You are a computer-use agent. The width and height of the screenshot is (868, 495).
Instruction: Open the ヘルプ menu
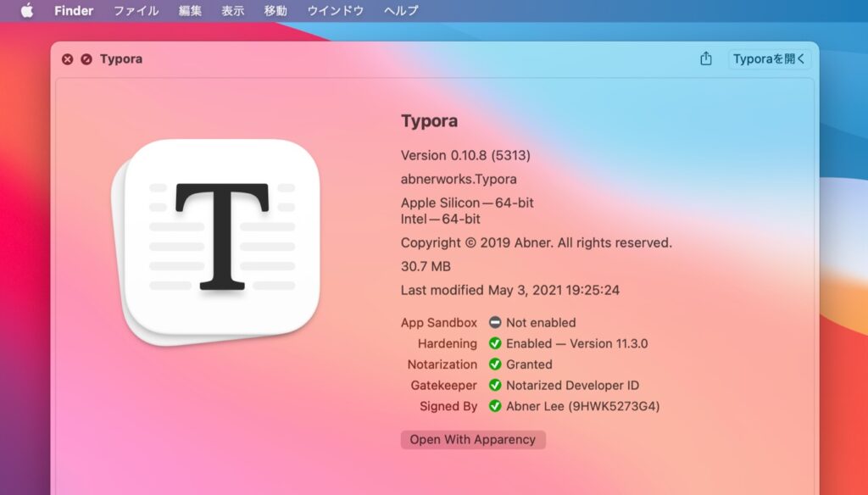click(399, 10)
